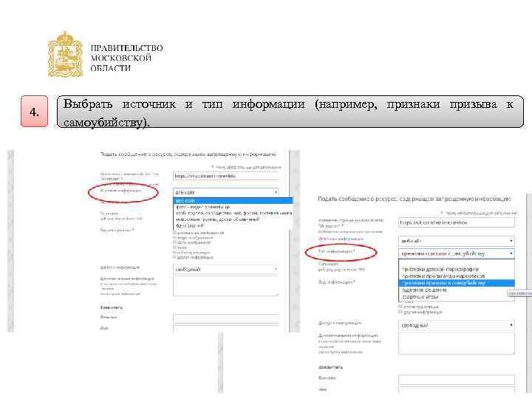The image size is (532, 399).
Task: Select highlighted 'признаки призыва к самоубийству' option
Action: 457,283
